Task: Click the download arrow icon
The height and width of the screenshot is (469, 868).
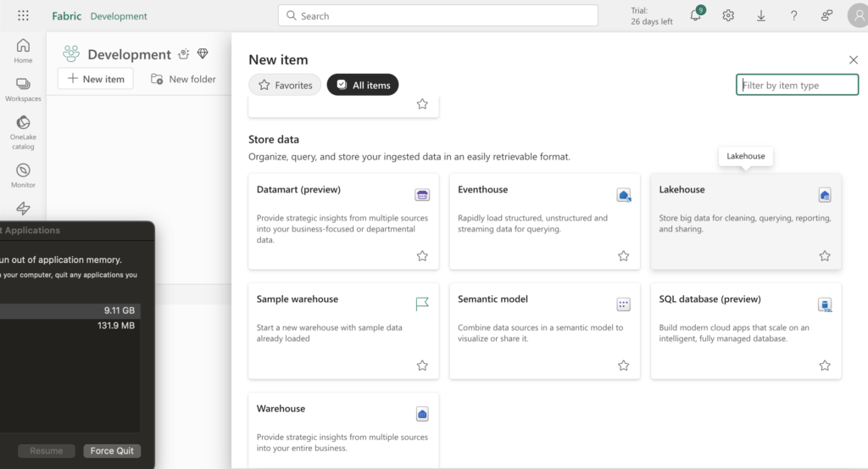Action: [761, 16]
